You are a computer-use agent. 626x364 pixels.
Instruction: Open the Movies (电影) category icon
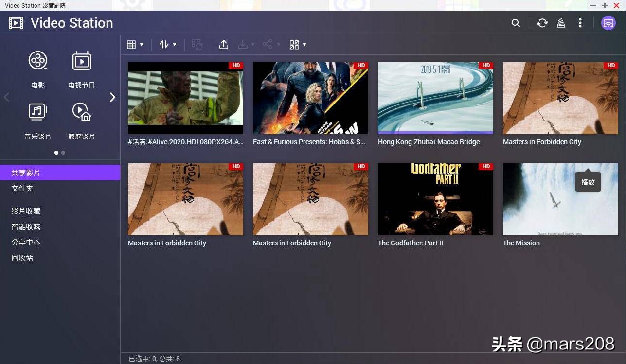[38, 61]
